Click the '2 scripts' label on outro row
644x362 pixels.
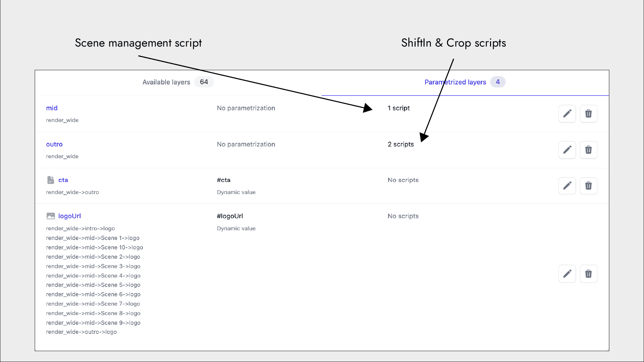click(x=401, y=144)
